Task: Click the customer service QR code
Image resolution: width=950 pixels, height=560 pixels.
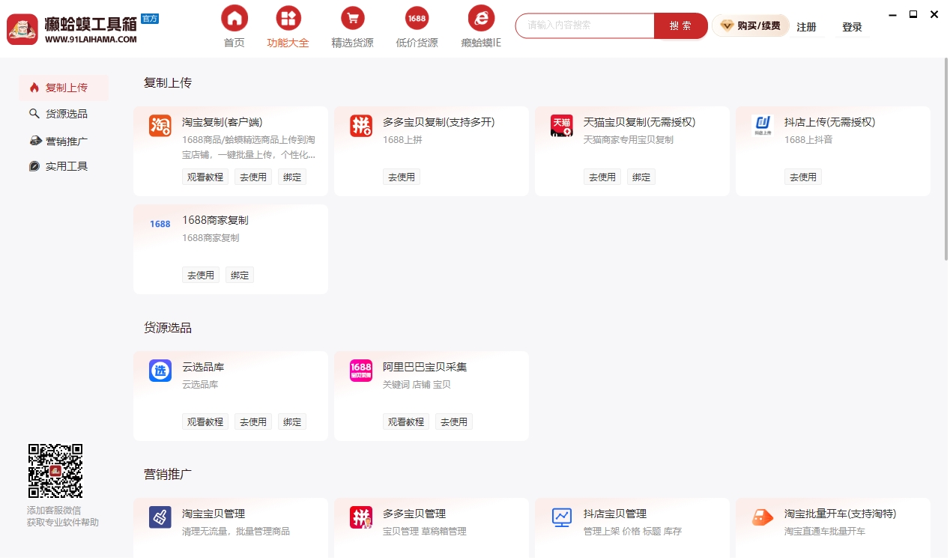Action: [x=55, y=470]
